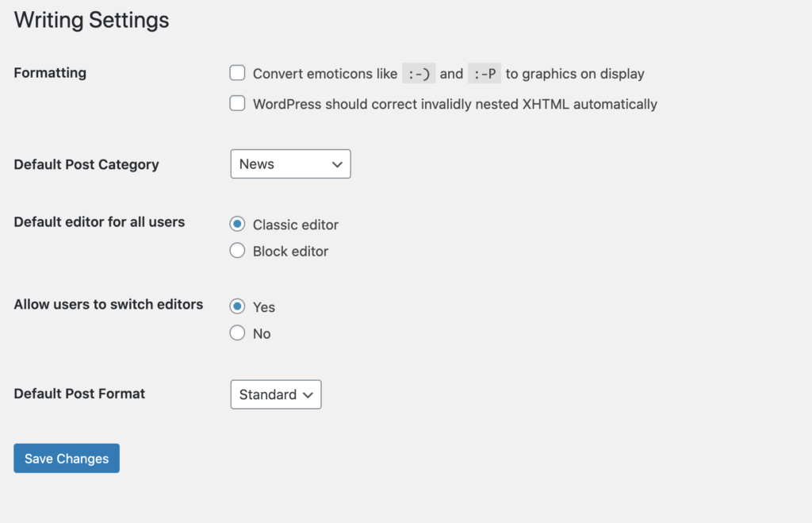Viewport: 812px width, 523px height.
Task: Click the chevron arrow in News dropdown
Action: (x=337, y=164)
